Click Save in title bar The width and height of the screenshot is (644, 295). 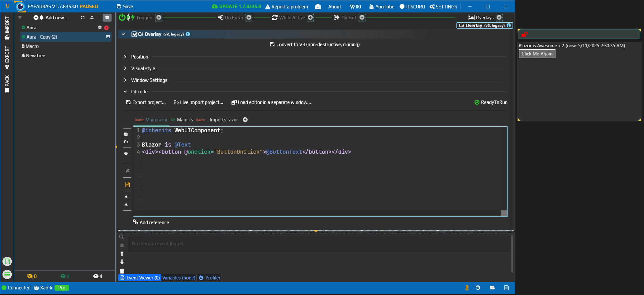tap(125, 6)
